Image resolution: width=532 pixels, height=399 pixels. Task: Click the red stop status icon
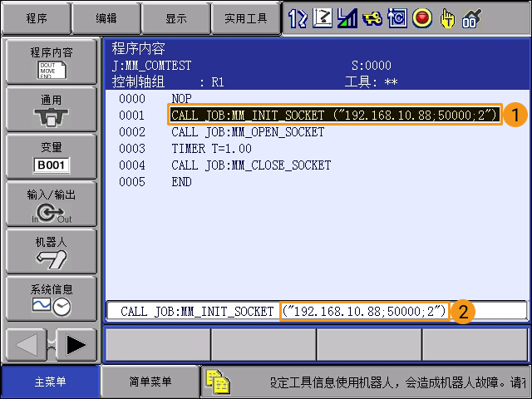click(422, 18)
